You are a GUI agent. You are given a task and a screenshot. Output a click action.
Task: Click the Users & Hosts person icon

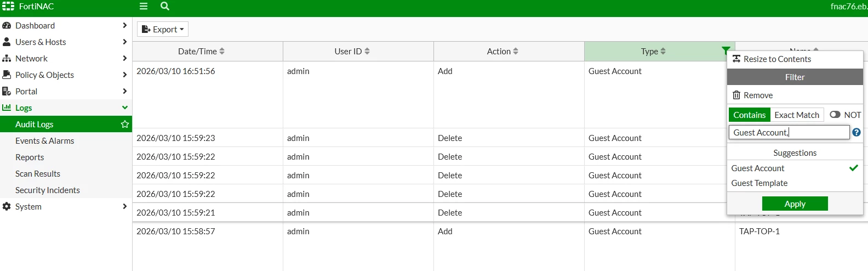point(7,42)
